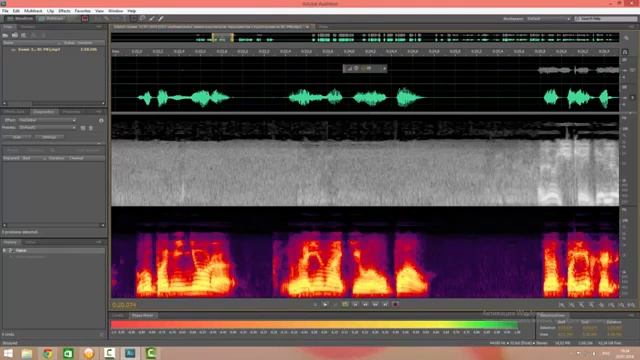The height and width of the screenshot is (360, 640).
Task: Switch to the History tab
Action: [x=10, y=242]
